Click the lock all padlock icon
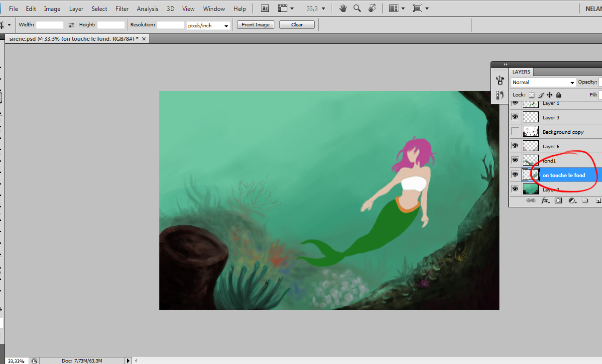This screenshot has height=364, width=602. (x=559, y=94)
